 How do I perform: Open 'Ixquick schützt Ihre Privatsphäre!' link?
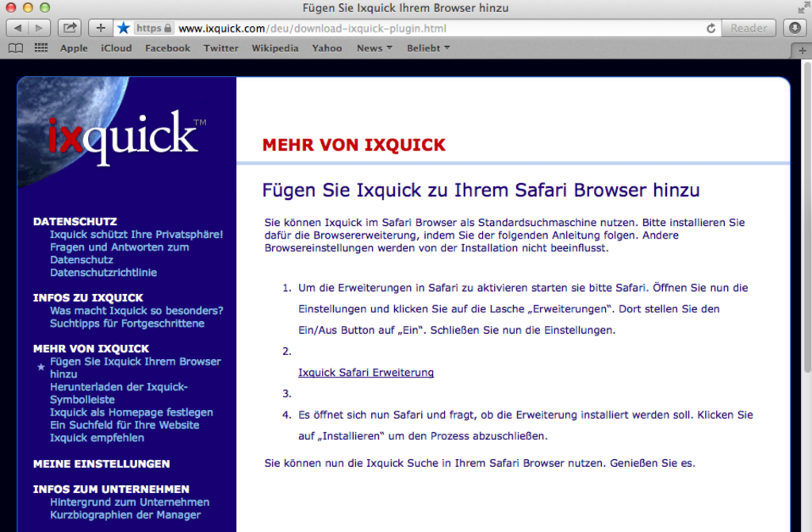point(136,235)
